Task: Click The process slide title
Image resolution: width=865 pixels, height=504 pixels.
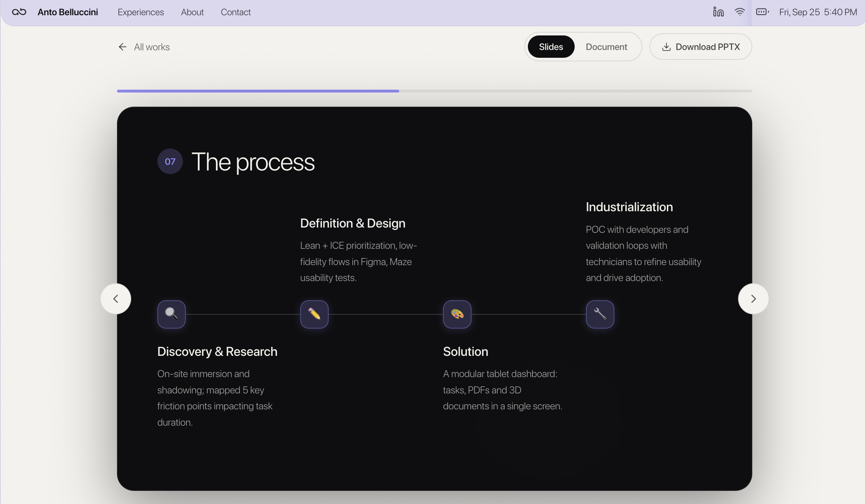Action: [x=253, y=162]
